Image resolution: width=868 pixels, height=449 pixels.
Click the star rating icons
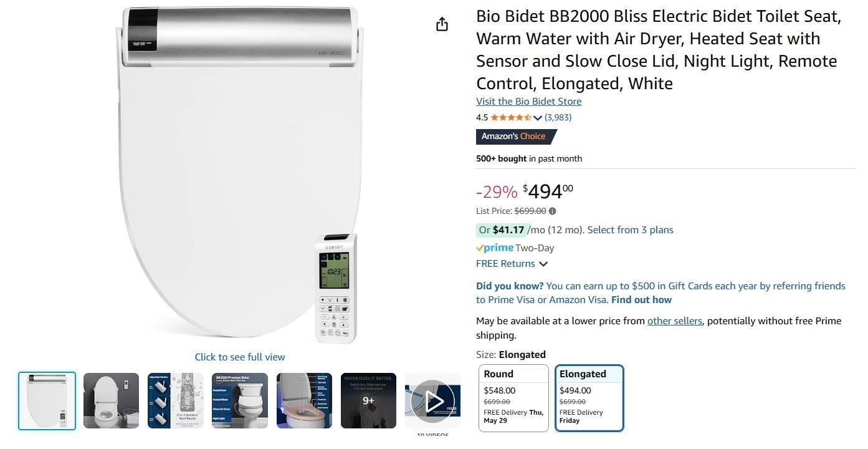(x=510, y=117)
